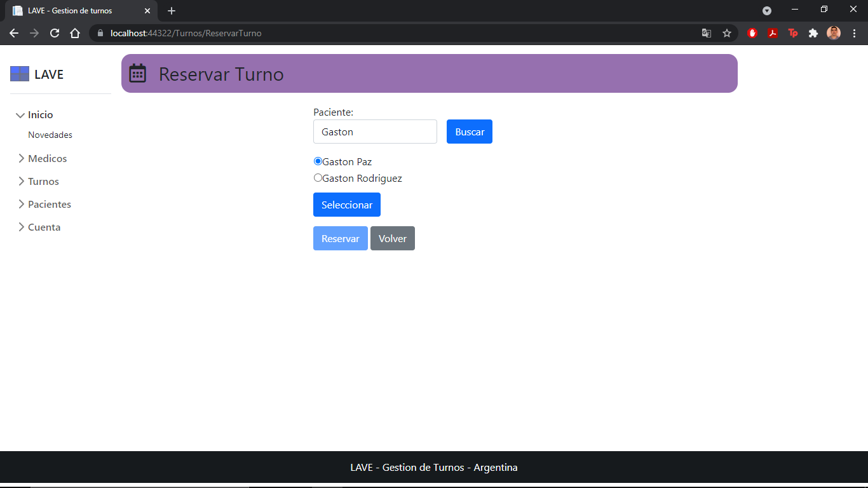Image resolution: width=868 pixels, height=488 pixels.
Task: Reload the page with browser refresh icon
Action: pos(55,33)
